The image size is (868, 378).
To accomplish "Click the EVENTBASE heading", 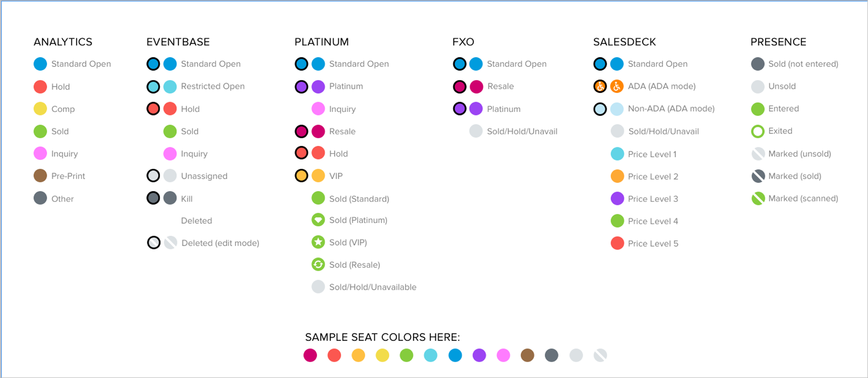I will click(x=178, y=42).
